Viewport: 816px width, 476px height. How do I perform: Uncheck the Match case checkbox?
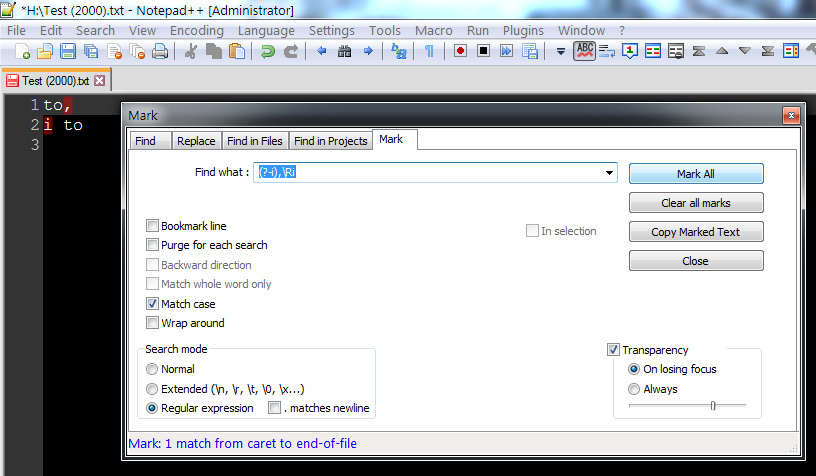(152, 304)
